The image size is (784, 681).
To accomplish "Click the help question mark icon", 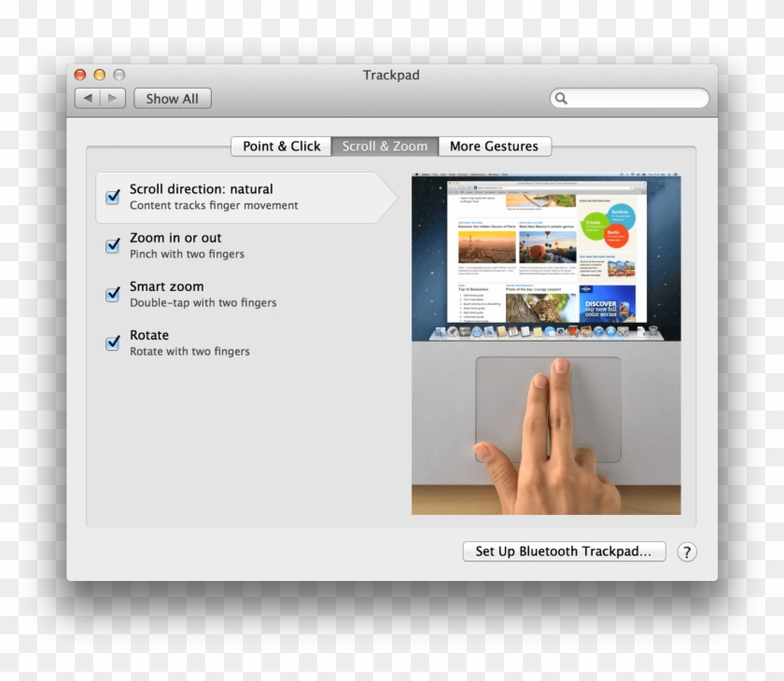I will point(687,551).
